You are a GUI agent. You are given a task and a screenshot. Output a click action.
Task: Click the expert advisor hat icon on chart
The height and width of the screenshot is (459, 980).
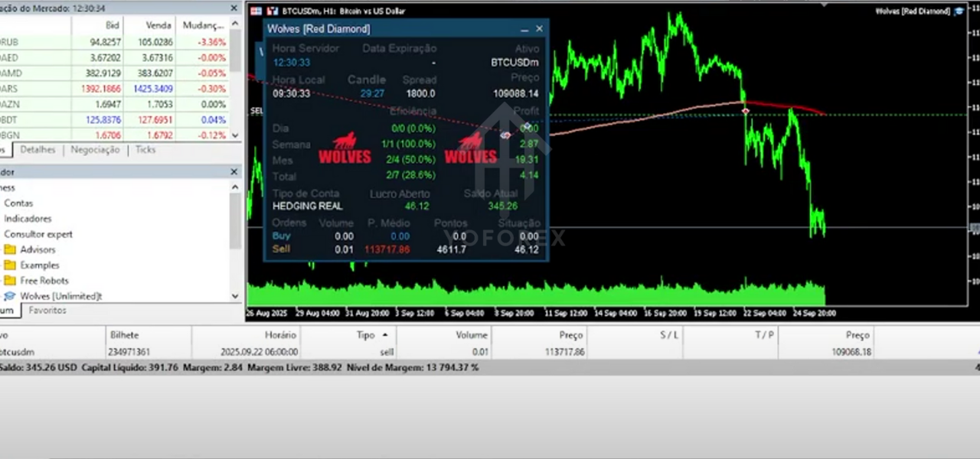click(x=957, y=11)
